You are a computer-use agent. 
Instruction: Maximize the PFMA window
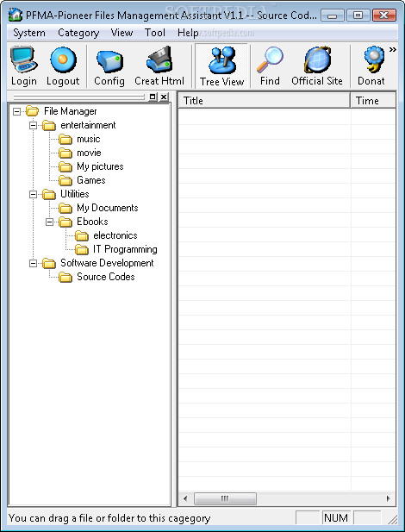pyautogui.click(x=358, y=16)
